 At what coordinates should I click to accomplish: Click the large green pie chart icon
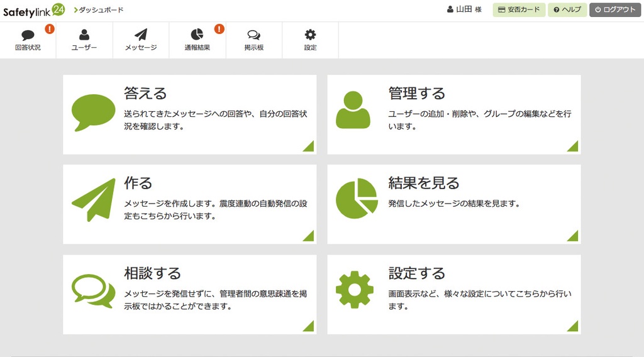357,198
